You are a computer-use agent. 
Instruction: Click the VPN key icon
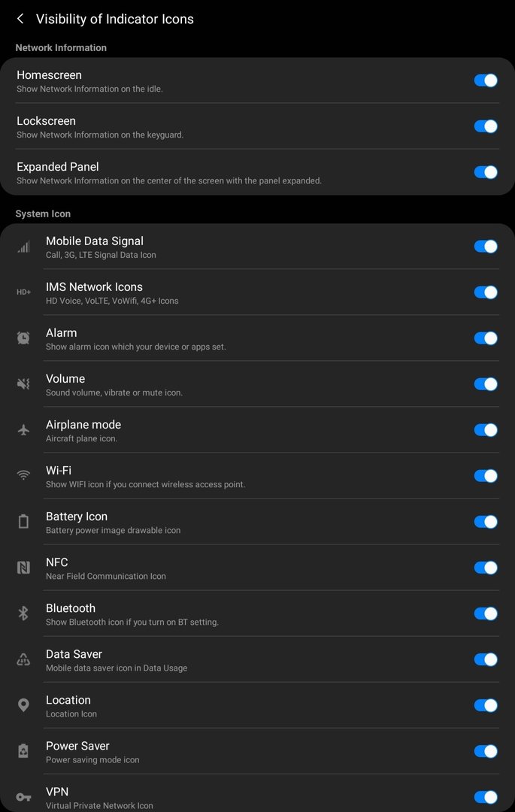(23, 797)
